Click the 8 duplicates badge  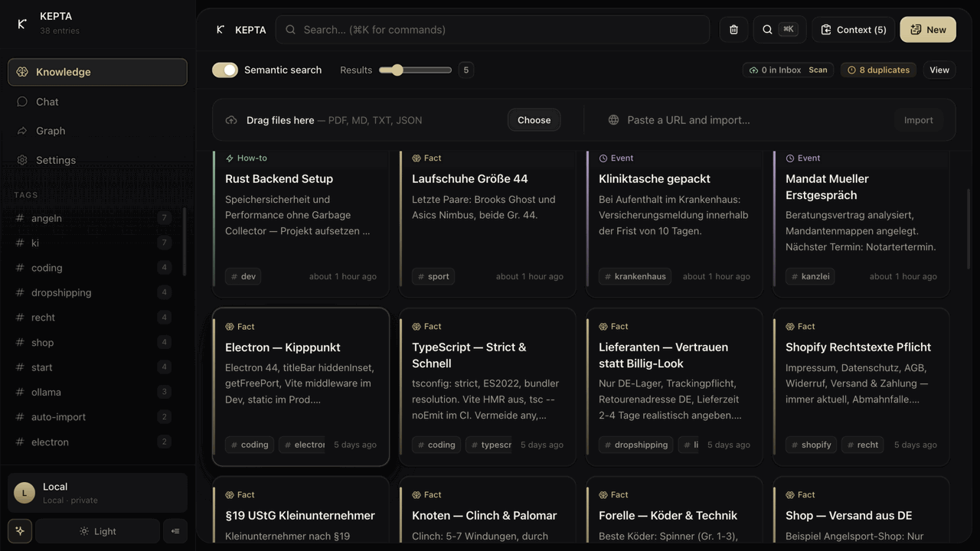pyautogui.click(x=878, y=70)
